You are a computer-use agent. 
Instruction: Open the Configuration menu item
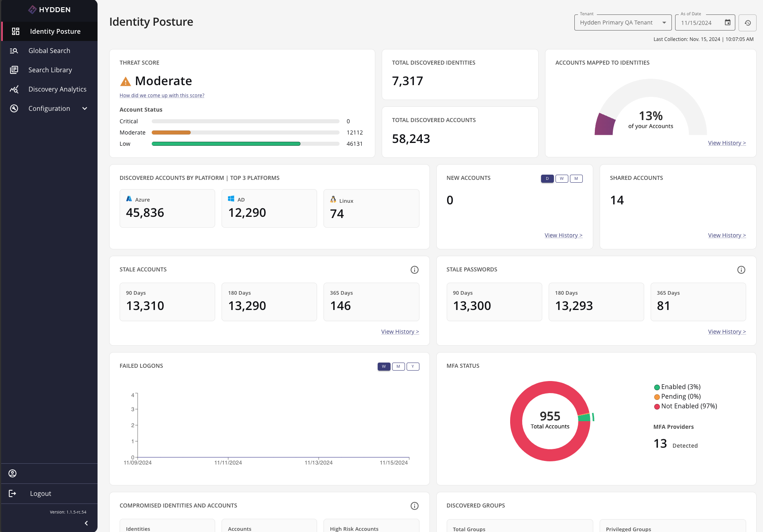tap(49, 108)
